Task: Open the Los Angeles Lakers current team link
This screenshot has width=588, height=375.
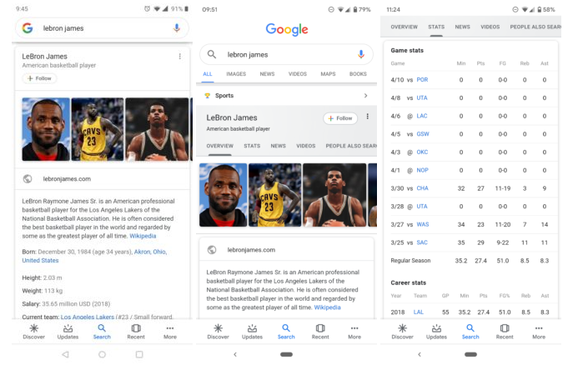Action: [x=88, y=317]
